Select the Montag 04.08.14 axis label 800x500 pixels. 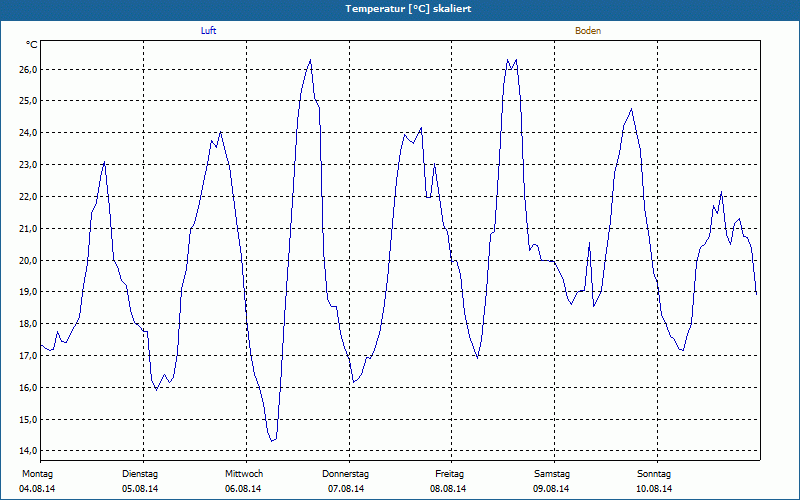click(x=37, y=481)
